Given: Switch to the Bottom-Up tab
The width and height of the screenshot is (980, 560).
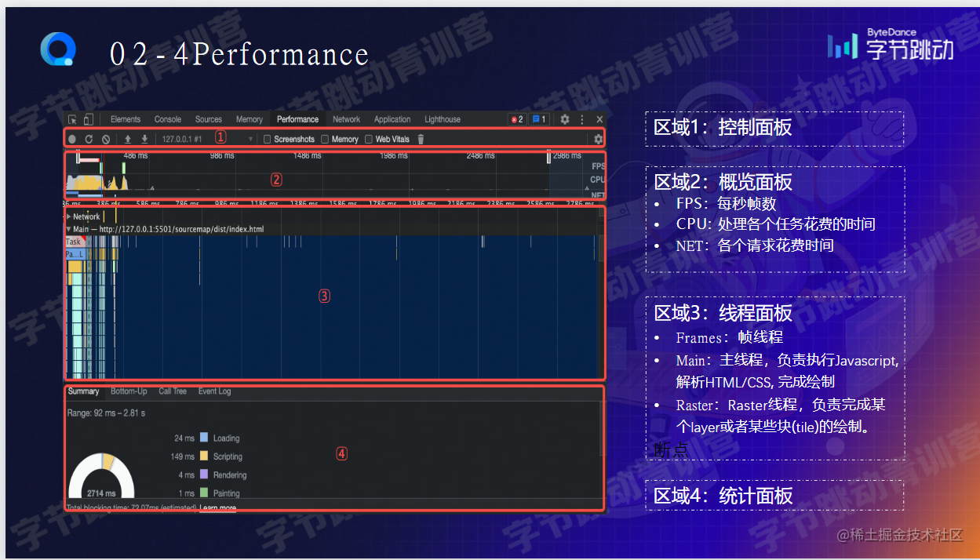Looking at the screenshot, I should (129, 391).
